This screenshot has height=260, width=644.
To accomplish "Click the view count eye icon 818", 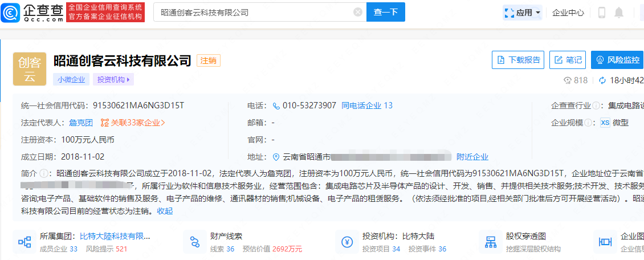I will pyautogui.click(x=568, y=80).
